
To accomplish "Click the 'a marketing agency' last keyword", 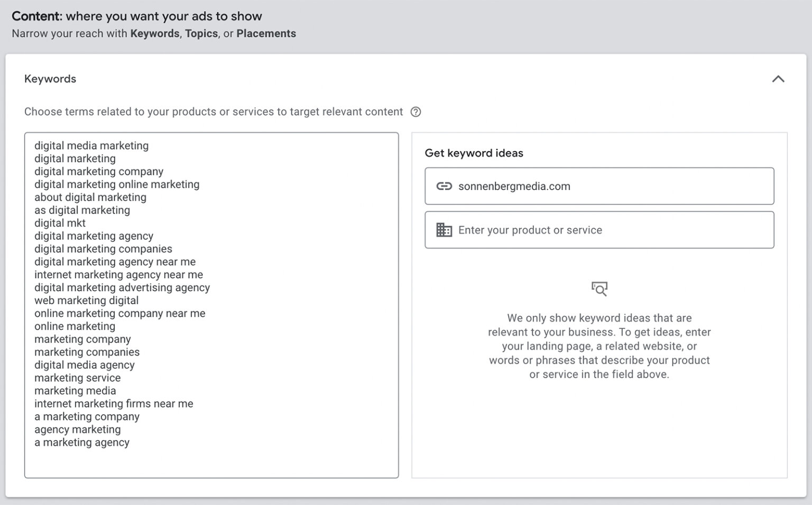I will pyautogui.click(x=82, y=443).
